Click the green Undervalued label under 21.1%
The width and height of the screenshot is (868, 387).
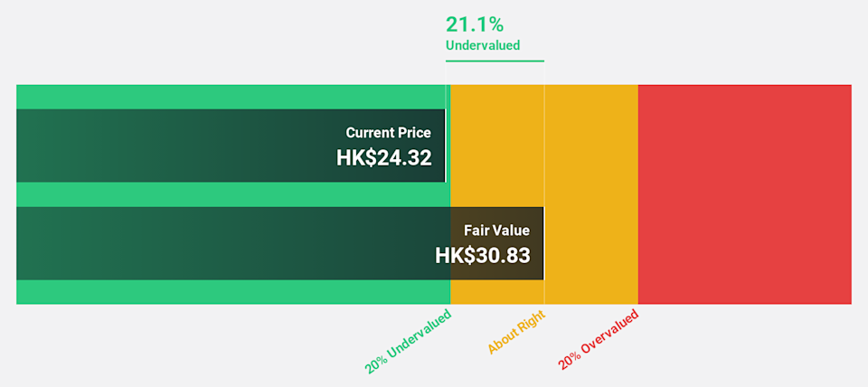pos(483,44)
